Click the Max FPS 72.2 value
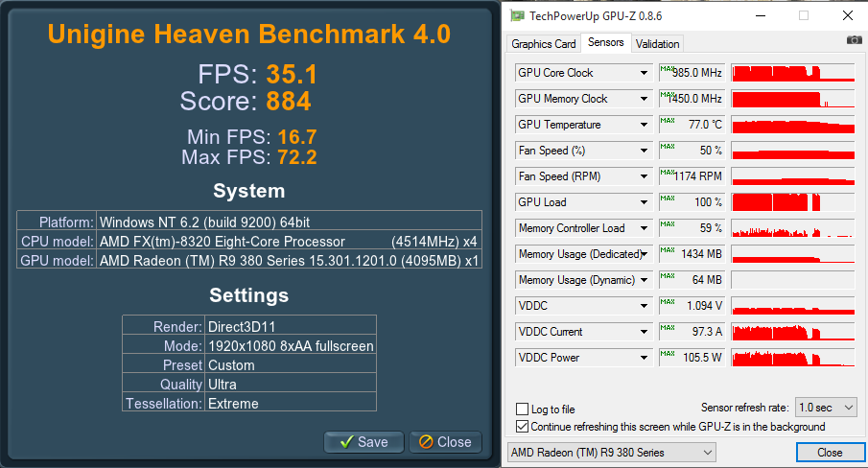Image resolution: width=868 pixels, height=468 pixels. click(x=297, y=157)
